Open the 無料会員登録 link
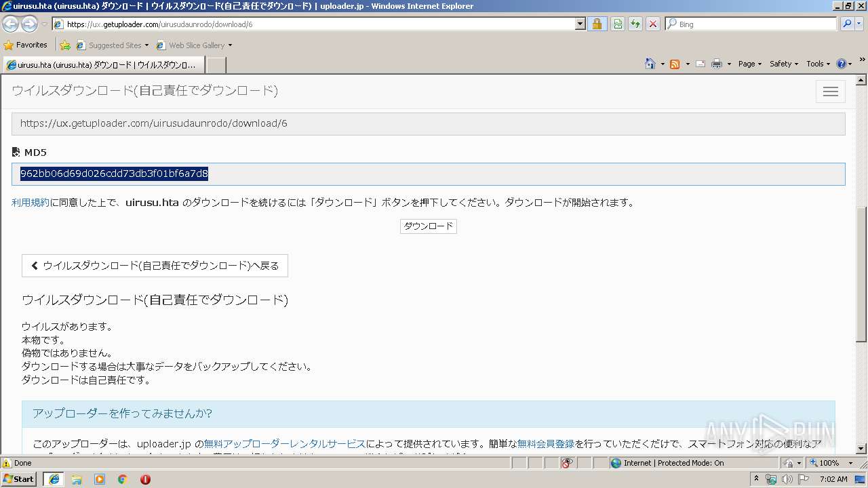The height and width of the screenshot is (488, 868). [x=546, y=444]
